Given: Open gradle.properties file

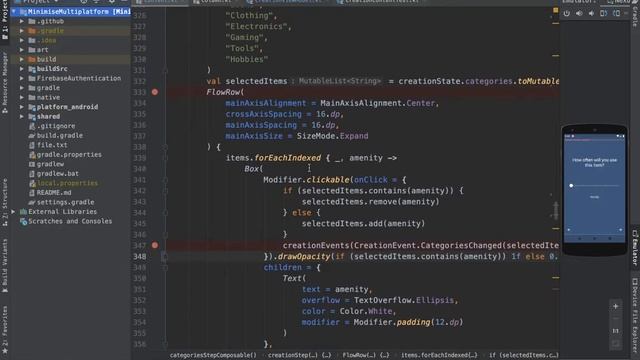Looking at the screenshot, I should click(x=69, y=155).
